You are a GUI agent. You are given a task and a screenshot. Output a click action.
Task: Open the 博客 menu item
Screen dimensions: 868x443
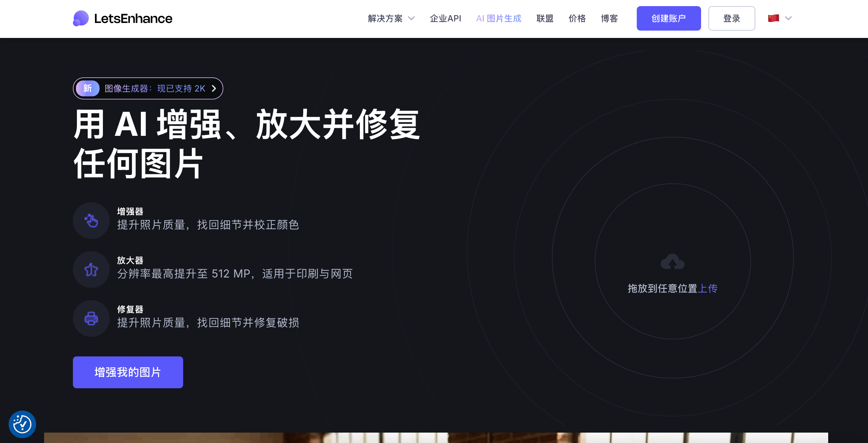pyautogui.click(x=609, y=18)
